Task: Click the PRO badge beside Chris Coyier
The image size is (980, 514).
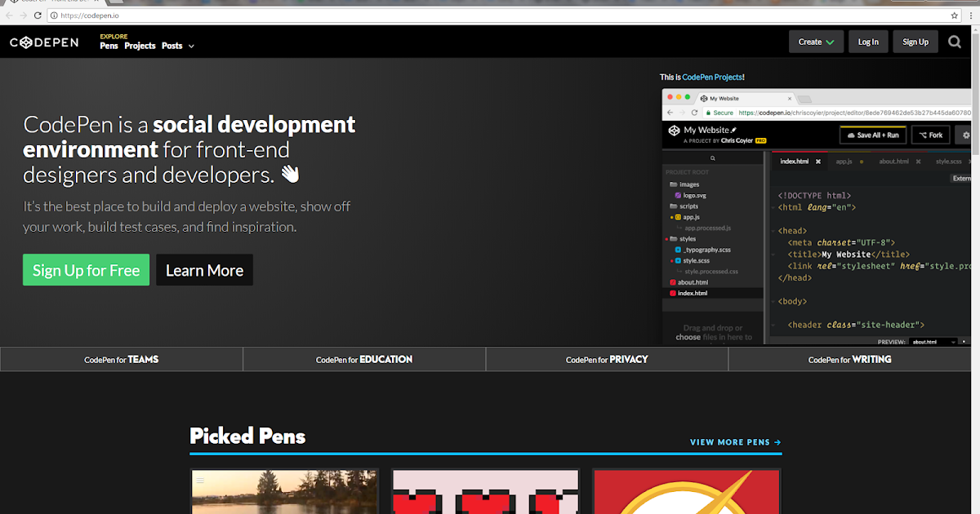Action: (x=760, y=140)
